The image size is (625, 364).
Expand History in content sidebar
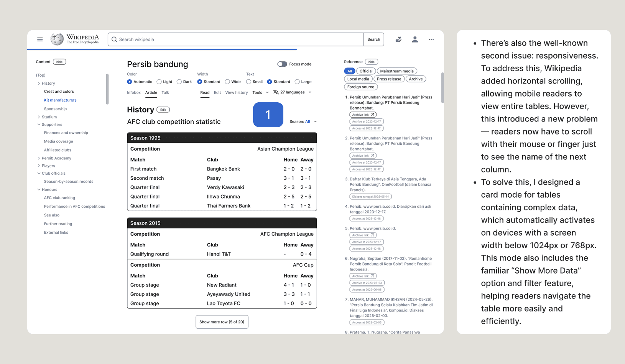pos(39,83)
